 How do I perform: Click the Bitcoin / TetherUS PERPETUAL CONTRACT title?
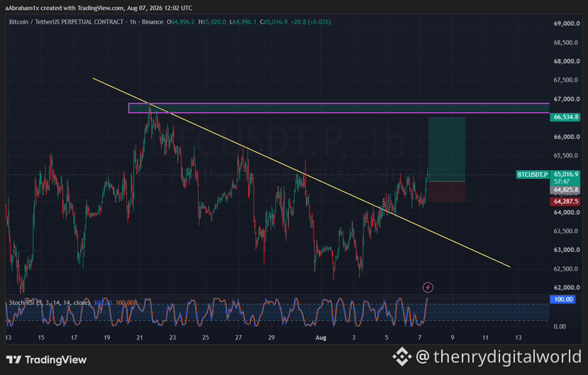(67, 22)
